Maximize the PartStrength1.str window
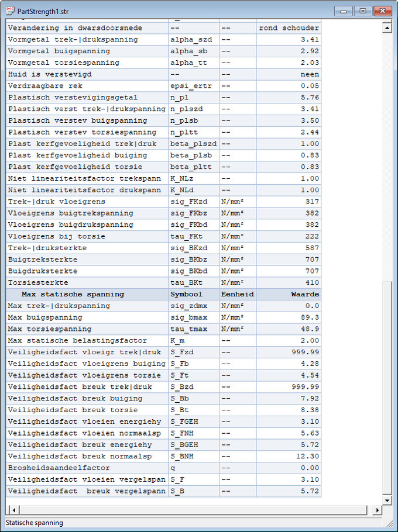398x532 pixels. click(x=363, y=11)
